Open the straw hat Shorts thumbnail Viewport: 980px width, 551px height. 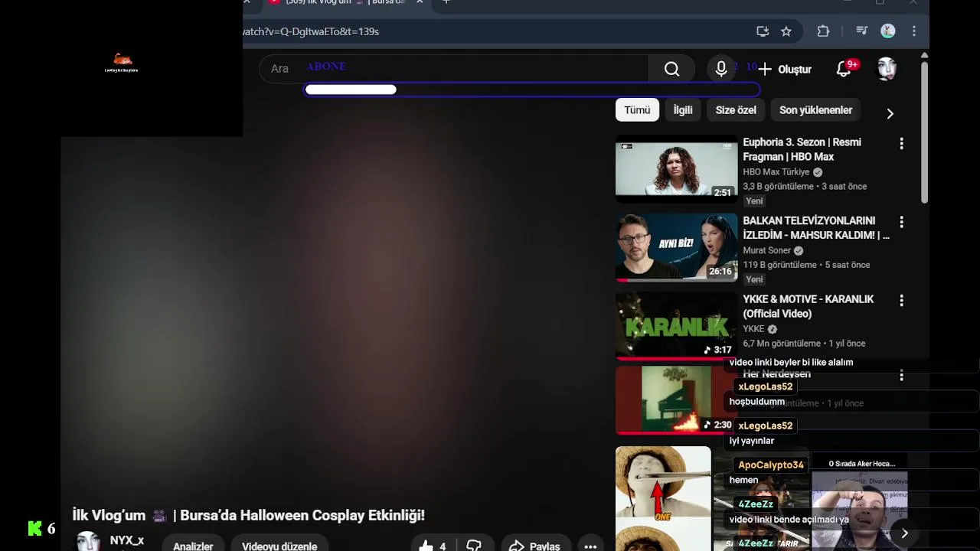point(663,498)
